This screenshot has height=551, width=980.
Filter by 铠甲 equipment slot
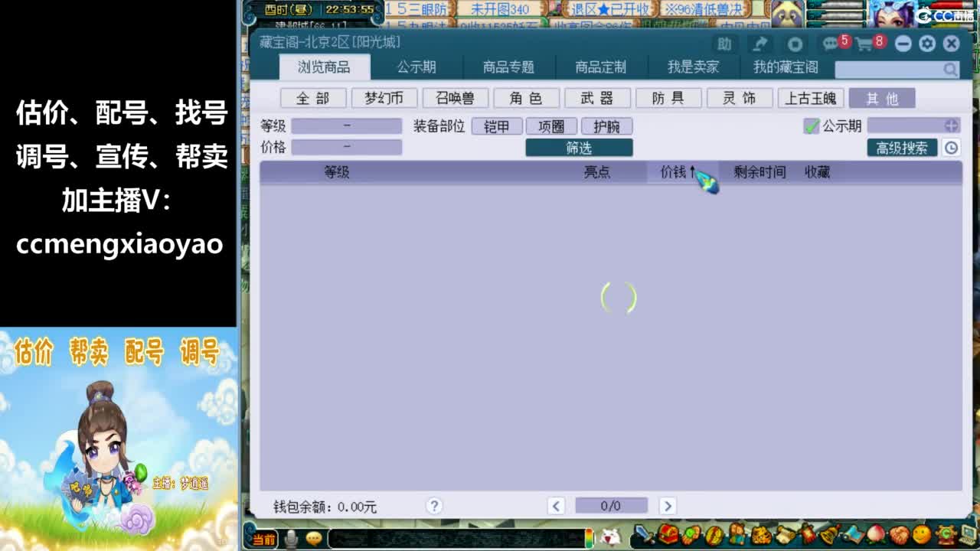tap(497, 126)
